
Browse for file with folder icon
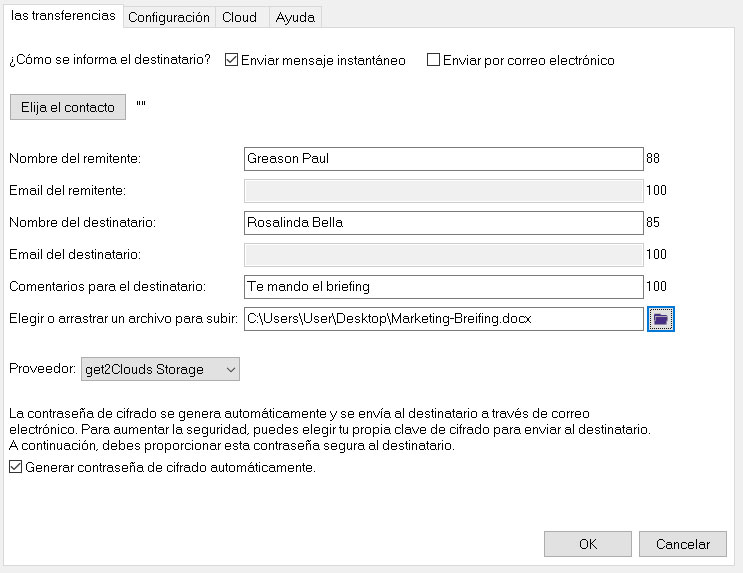[661, 318]
